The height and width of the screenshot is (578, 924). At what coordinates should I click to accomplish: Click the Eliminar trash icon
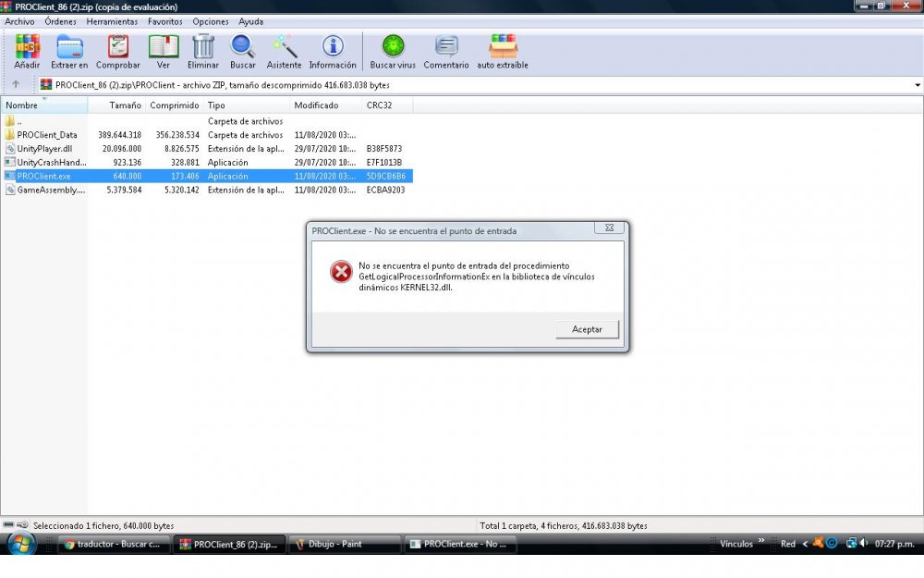tap(203, 46)
